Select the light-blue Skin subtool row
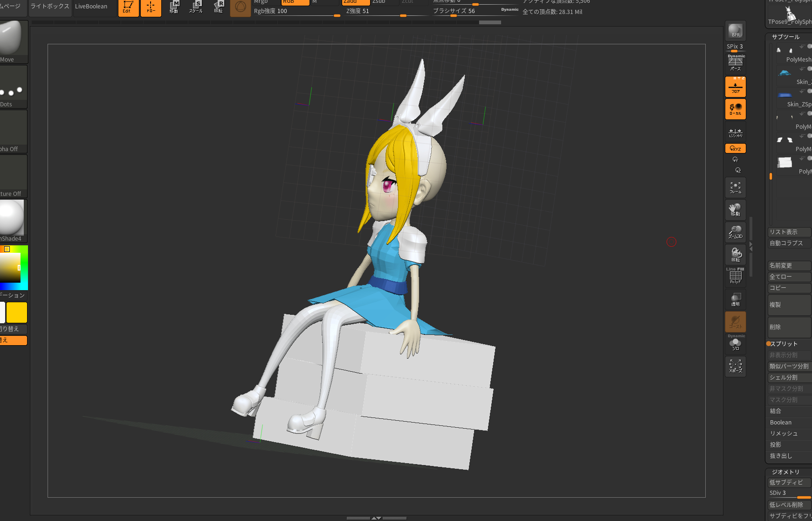Image resolution: width=812 pixels, height=521 pixels. click(794, 76)
